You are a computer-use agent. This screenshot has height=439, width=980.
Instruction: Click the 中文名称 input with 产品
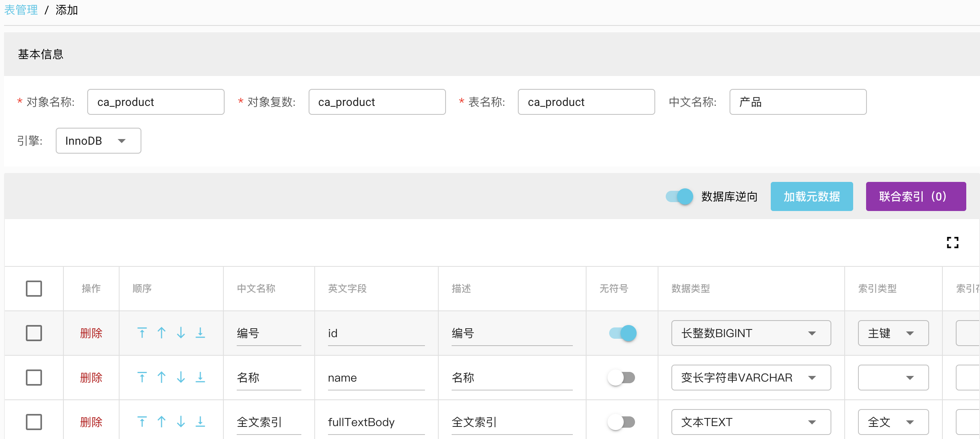[797, 102]
